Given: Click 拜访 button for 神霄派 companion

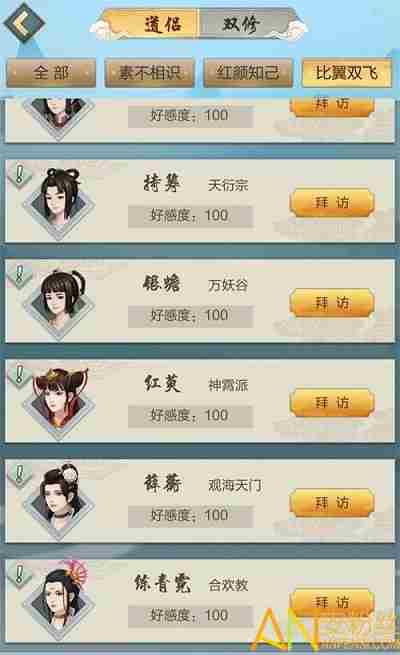Looking at the screenshot, I should (332, 402).
